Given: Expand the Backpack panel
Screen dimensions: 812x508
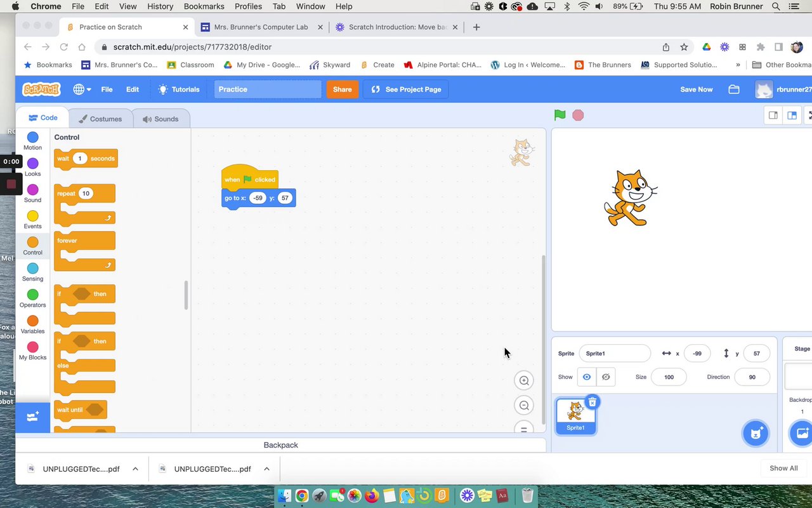Looking at the screenshot, I should [x=280, y=445].
